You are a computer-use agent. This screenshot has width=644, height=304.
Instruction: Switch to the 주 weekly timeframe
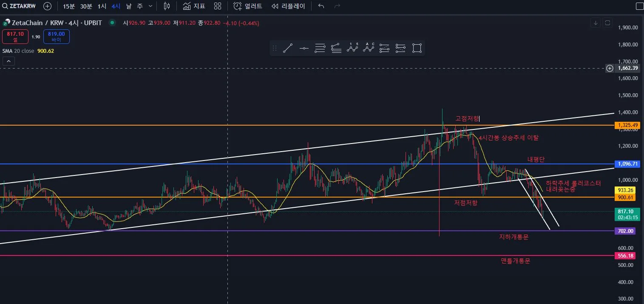(140, 6)
